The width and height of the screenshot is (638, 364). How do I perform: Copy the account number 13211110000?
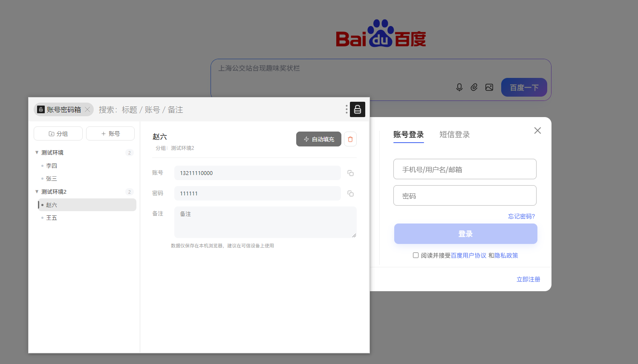pos(350,173)
